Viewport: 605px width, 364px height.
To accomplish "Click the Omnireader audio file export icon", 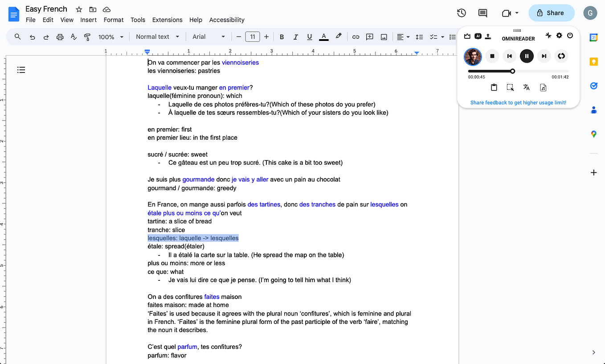I will (543, 88).
